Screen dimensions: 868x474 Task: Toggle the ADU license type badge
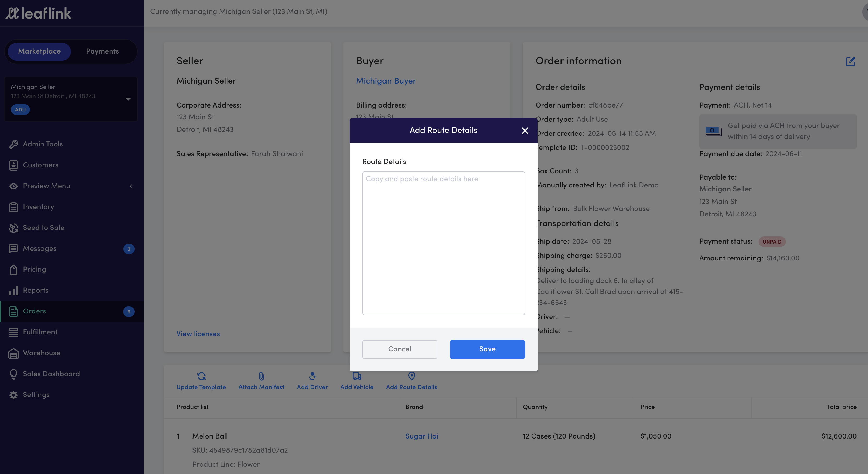20,110
